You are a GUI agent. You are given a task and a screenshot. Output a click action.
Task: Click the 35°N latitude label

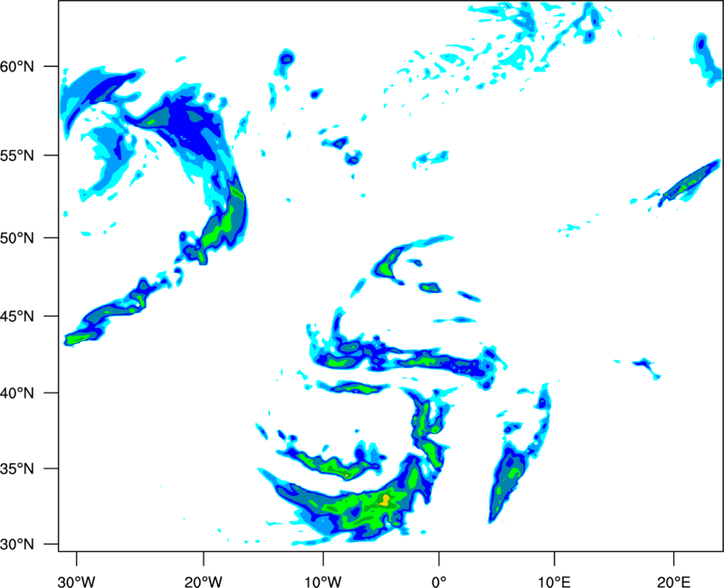tap(17, 469)
